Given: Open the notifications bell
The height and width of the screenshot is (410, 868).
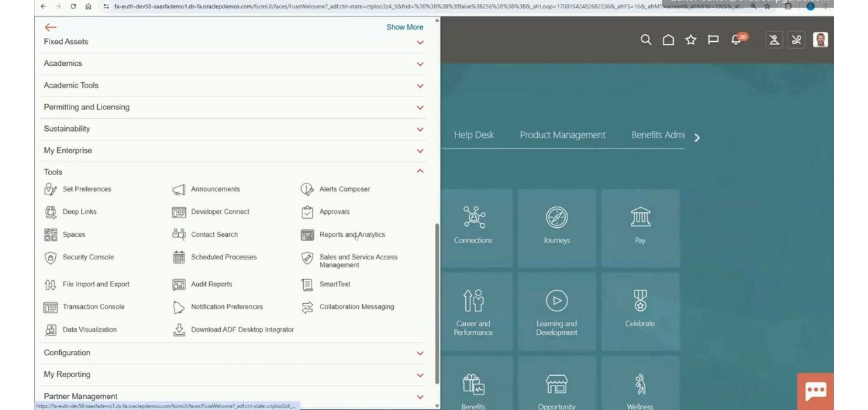Looking at the screenshot, I should coord(735,39).
